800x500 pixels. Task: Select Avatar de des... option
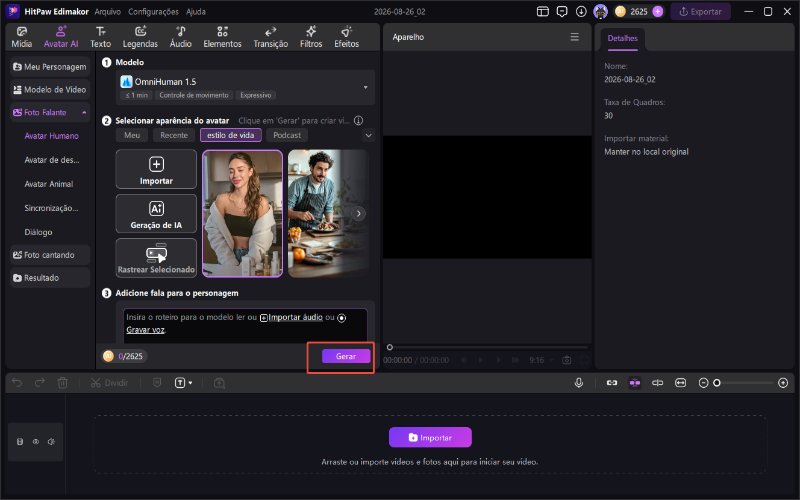coord(52,160)
